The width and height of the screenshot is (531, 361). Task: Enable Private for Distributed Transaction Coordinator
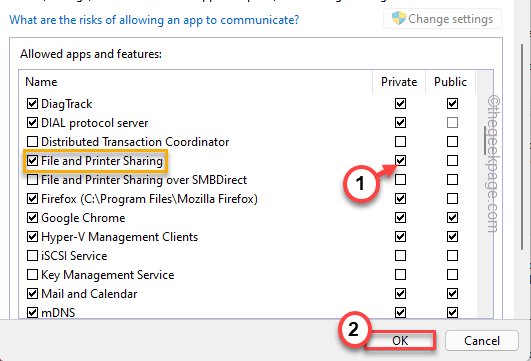click(400, 142)
